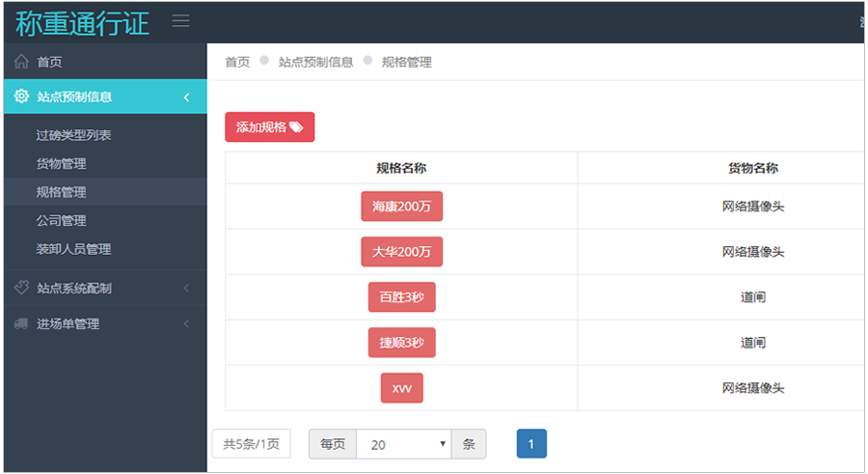Go to page 1 in pagination
This screenshot has width=868, height=474.
click(x=531, y=443)
